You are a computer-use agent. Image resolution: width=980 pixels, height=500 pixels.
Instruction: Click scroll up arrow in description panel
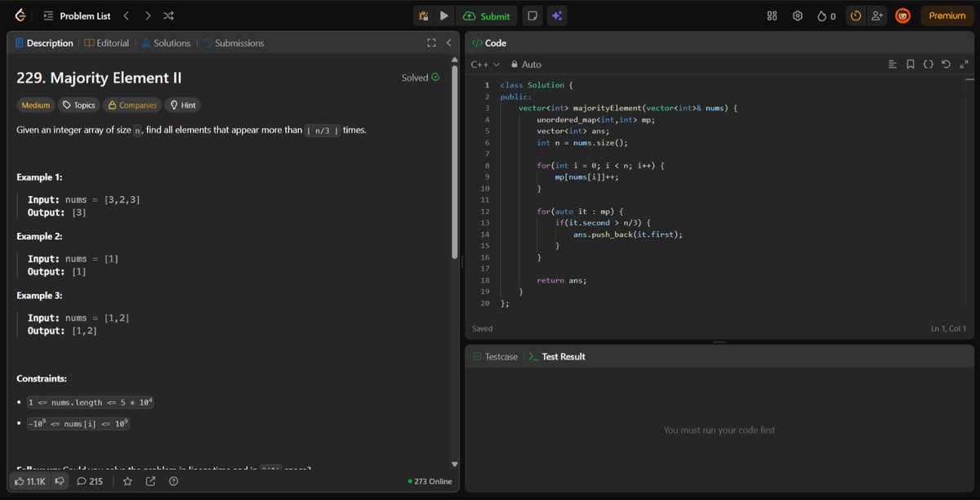pyautogui.click(x=454, y=60)
